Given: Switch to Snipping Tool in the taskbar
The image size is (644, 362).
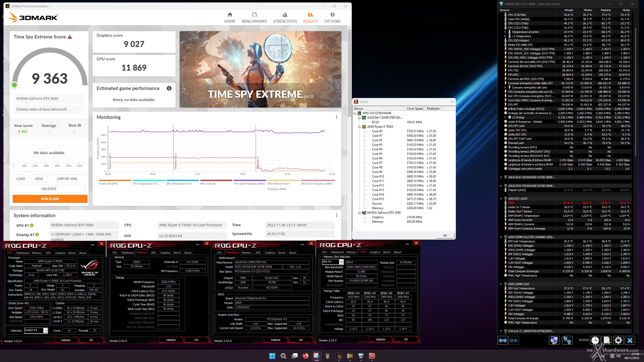Looking at the screenshot, I should point(316,356).
